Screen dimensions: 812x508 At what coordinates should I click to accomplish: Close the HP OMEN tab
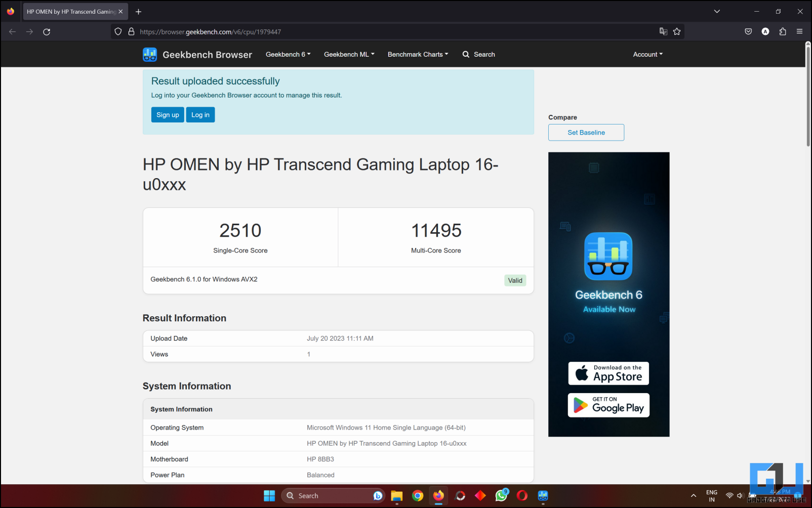pos(120,12)
